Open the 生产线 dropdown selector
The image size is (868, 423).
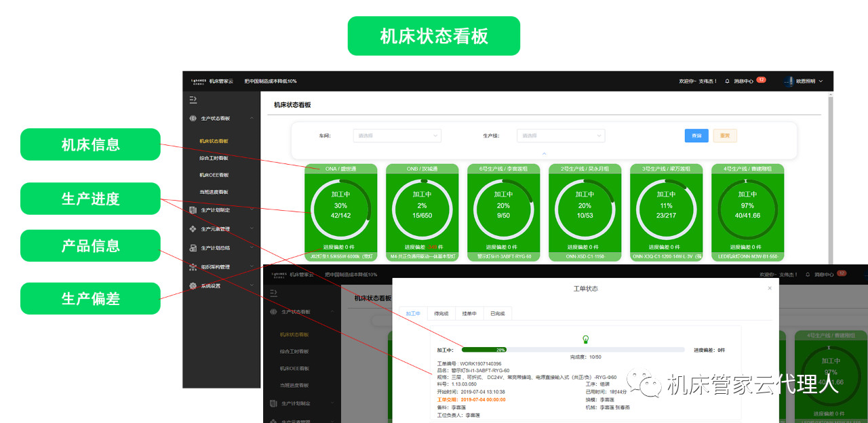560,136
